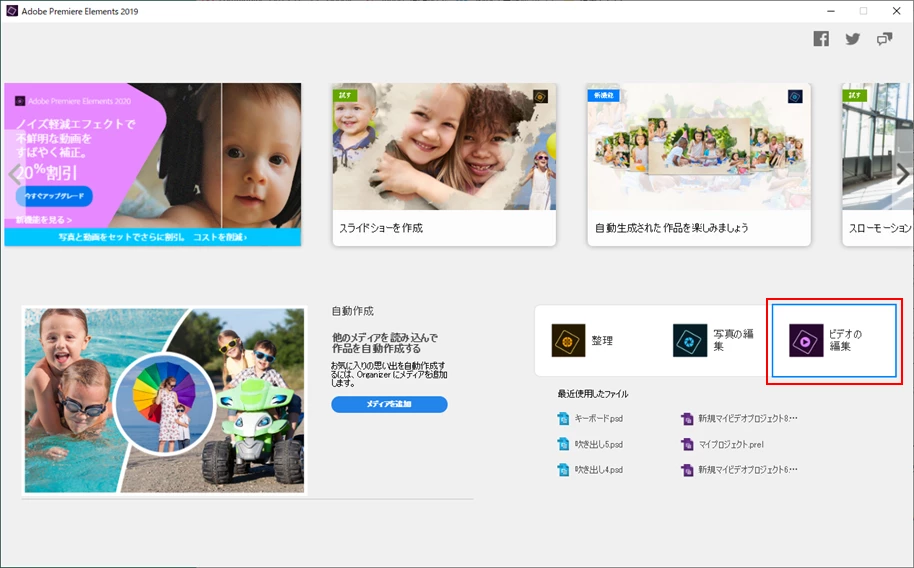Open the Facebook share icon

click(821, 39)
